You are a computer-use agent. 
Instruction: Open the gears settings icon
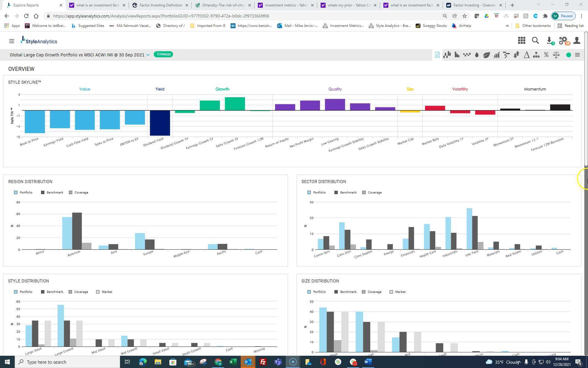[563, 40]
